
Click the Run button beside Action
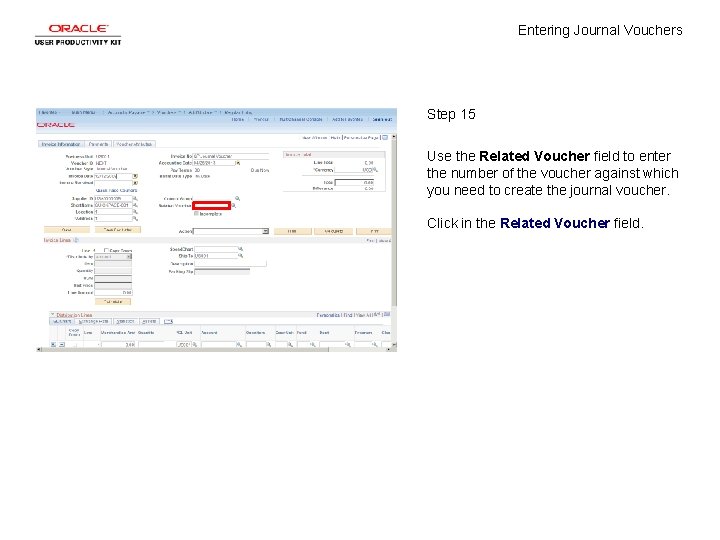tap(292, 231)
